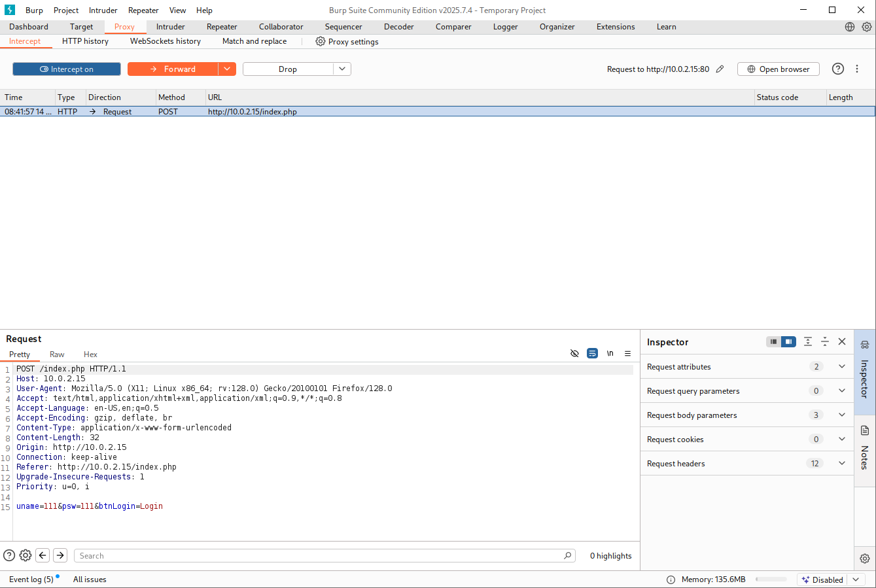Switch to the Repeater tab
876x588 pixels.
point(222,27)
